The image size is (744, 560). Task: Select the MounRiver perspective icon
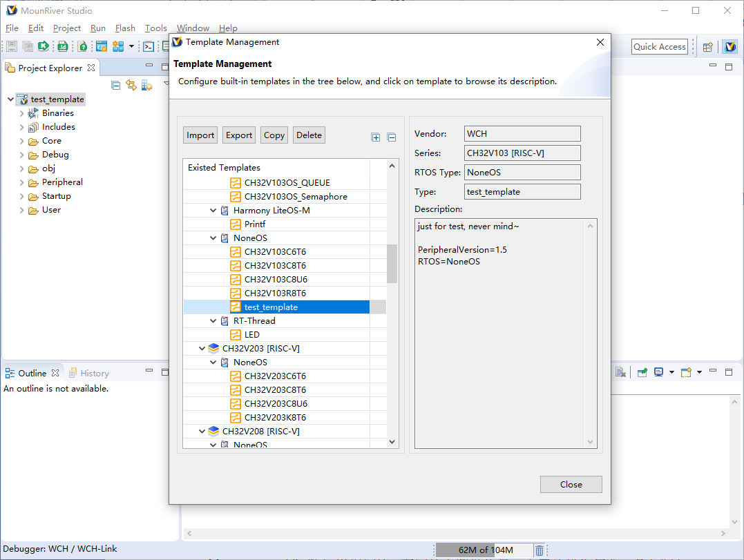point(730,46)
